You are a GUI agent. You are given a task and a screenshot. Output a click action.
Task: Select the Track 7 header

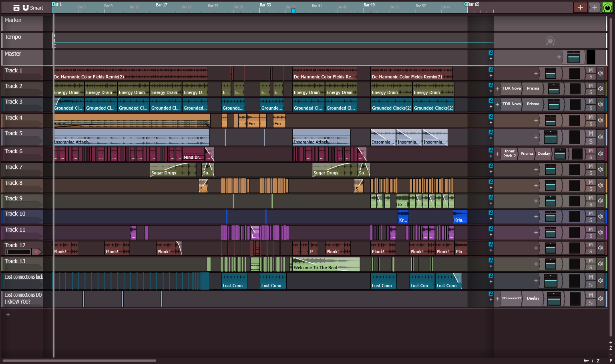pos(22,169)
